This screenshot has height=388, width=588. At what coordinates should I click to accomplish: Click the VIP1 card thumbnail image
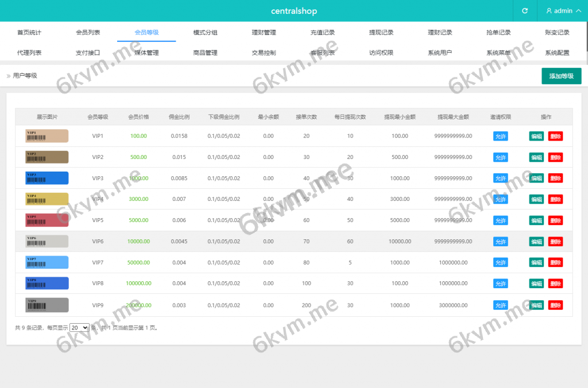[x=47, y=136]
